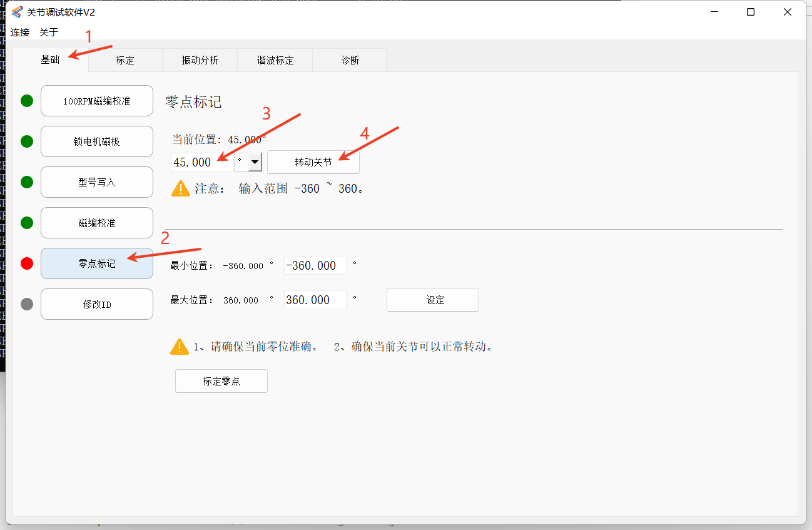Click the 确保当前关节可以正常转动 warning text

click(x=413, y=347)
